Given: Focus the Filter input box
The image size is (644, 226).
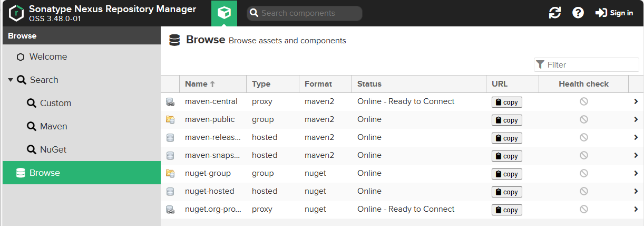Looking at the screenshot, I should pos(586,65).
